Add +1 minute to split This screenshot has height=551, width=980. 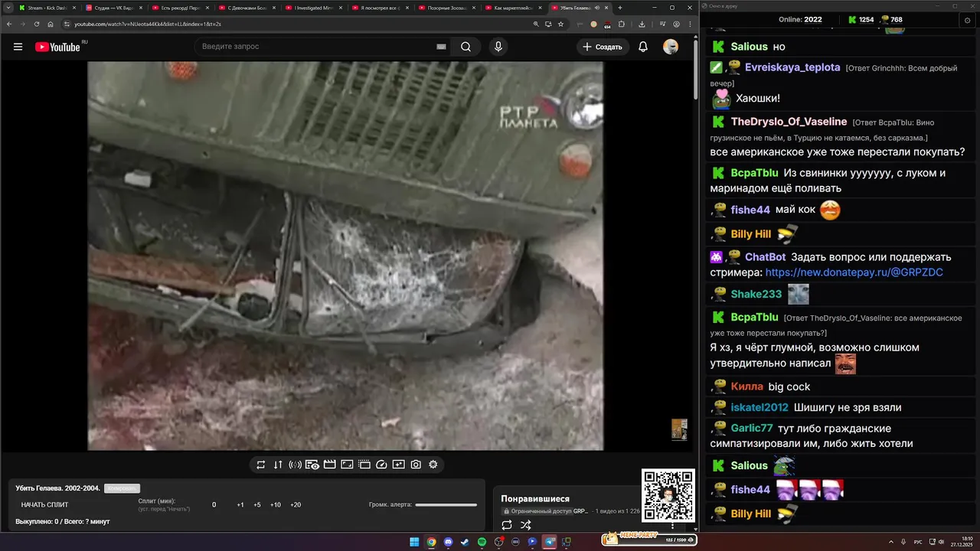[240, 505]
